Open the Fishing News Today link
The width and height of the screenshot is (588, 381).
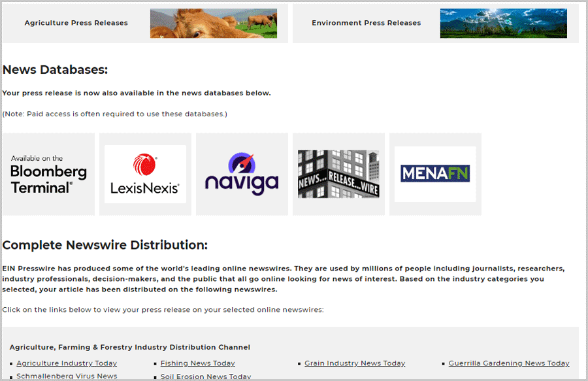[198, 363]
